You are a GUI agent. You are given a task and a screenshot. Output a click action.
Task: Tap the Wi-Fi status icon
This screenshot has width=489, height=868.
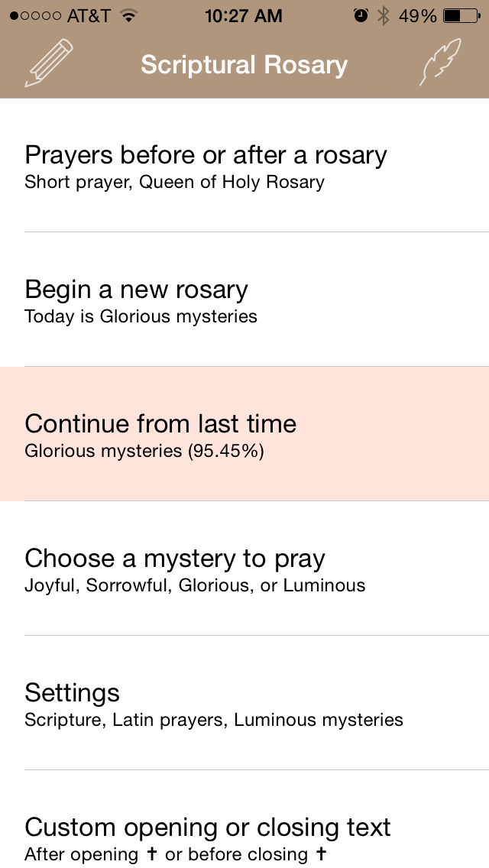pos(129,15)
